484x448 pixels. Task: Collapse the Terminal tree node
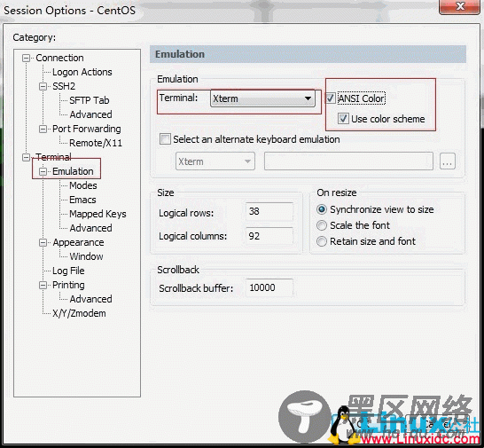27,157
